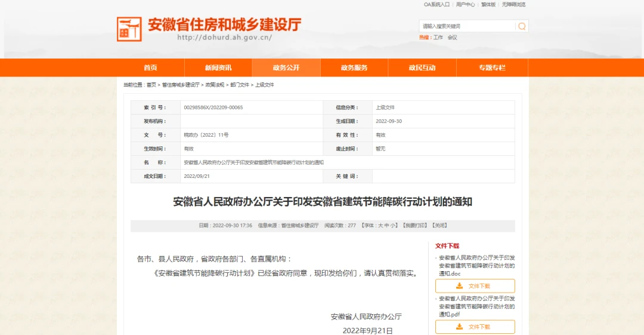Open 无障碍浏览 accessibility mode
Viewport: 644px width, 335px height.
point(513,5)
